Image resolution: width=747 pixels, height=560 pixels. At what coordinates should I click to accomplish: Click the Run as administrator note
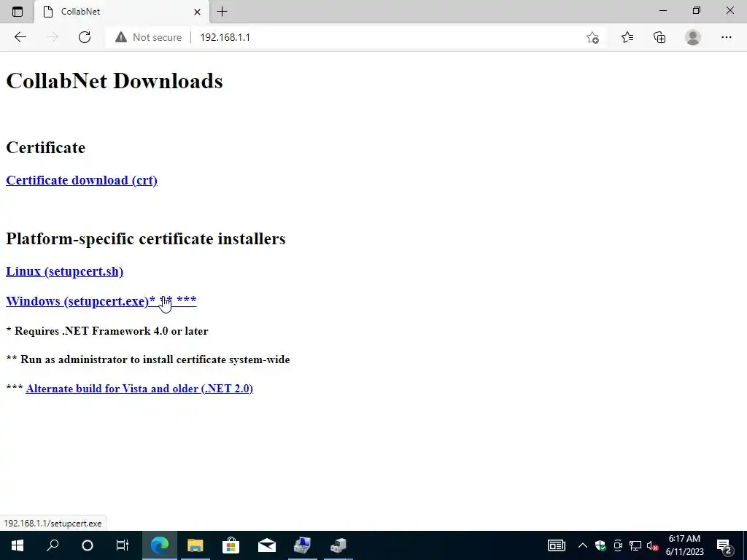pyautogui.click(x=148, y=359)
